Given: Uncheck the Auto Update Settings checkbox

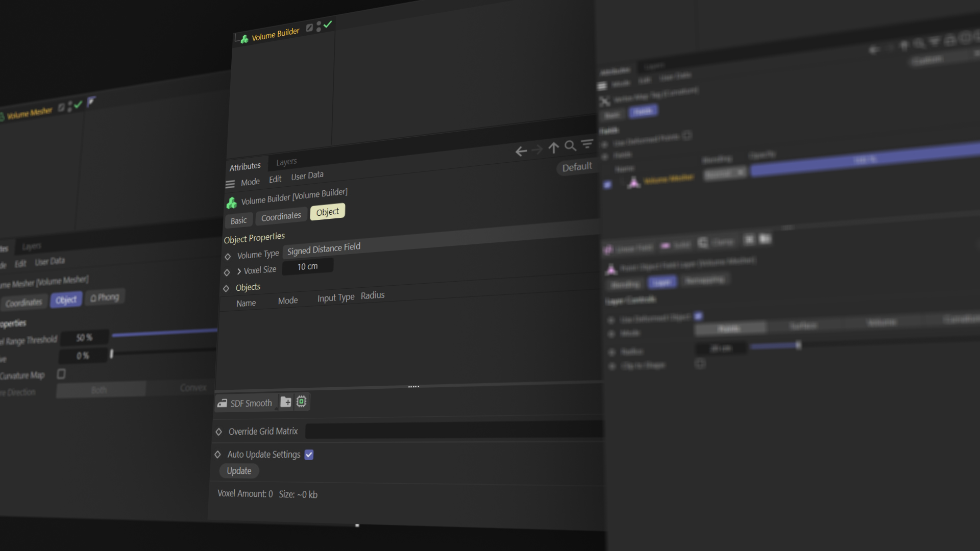Looking at the screenshot, I should 309,455.
